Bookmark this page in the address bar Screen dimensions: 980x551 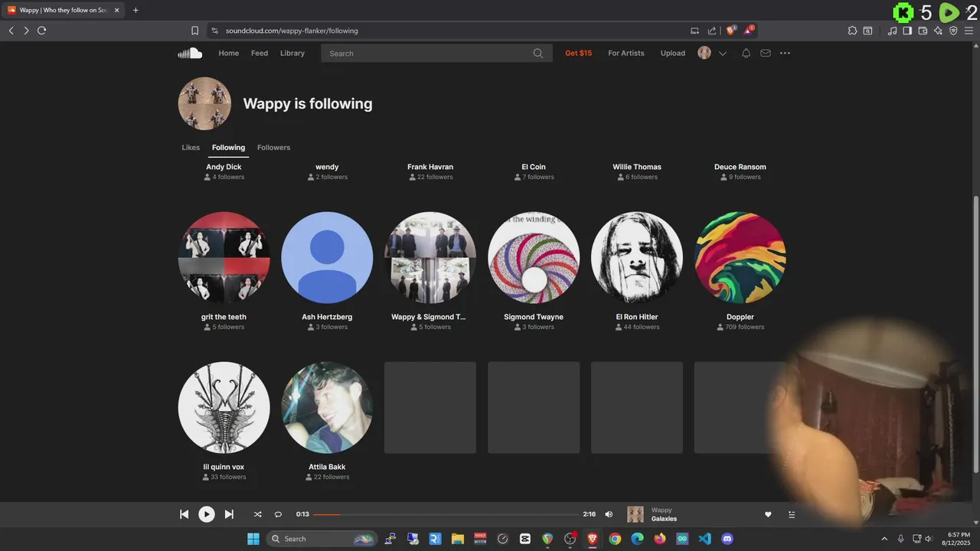pyautogui.click(x=194, y=31)
